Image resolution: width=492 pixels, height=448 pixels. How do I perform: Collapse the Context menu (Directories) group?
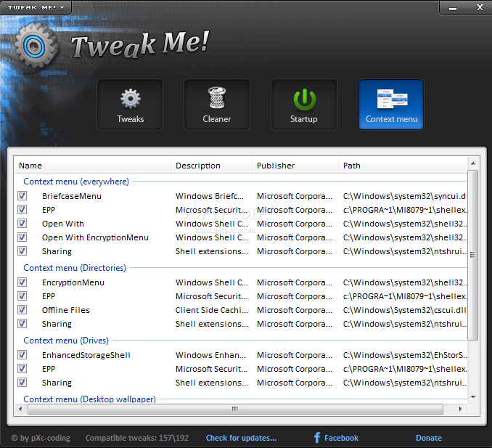[x=75, y=268]
